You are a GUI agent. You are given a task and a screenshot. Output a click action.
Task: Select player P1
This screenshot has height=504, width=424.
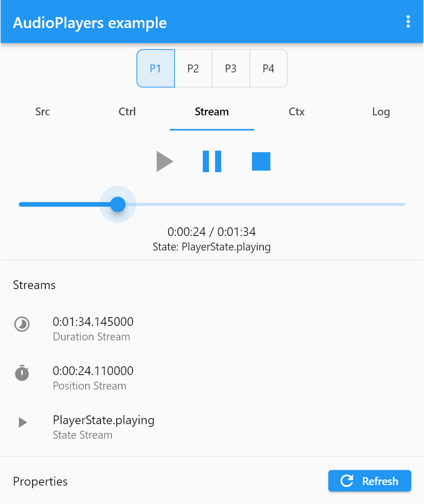click(x=156, y=68)
